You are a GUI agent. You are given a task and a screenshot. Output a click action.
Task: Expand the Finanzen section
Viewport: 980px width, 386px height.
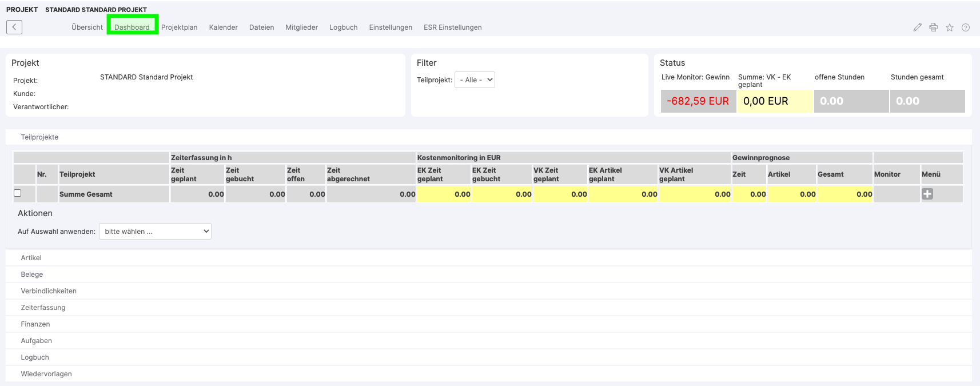click(35, 324)
